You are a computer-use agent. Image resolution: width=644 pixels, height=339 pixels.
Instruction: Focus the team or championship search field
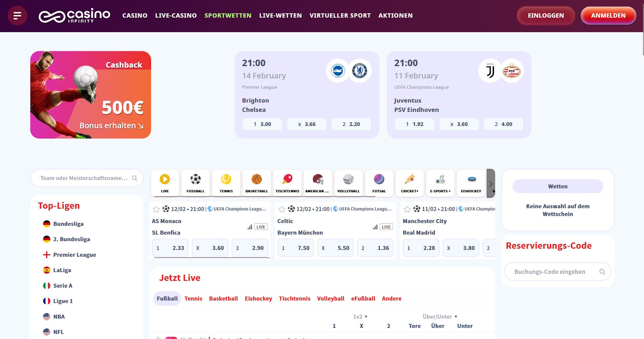point(87,178)
